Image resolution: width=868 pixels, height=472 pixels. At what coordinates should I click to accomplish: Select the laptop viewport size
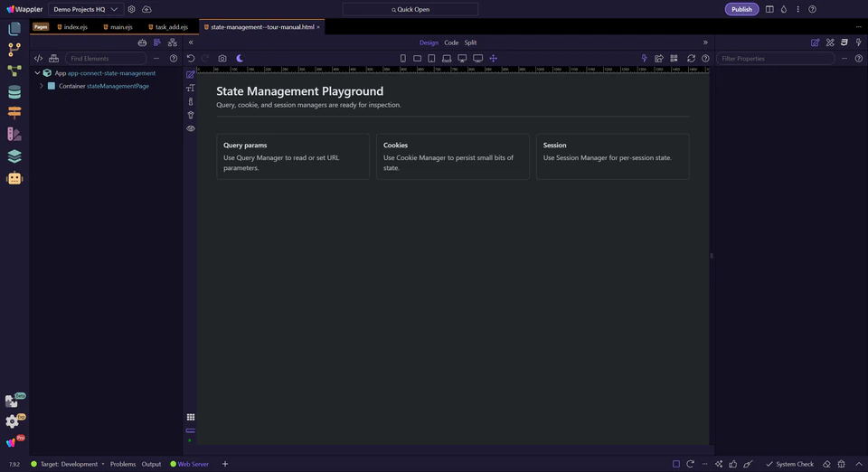tap(447, 58)
